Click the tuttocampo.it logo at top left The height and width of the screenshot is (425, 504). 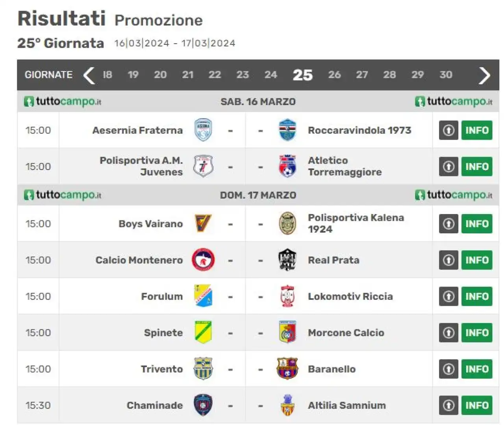tap(63, 102)
